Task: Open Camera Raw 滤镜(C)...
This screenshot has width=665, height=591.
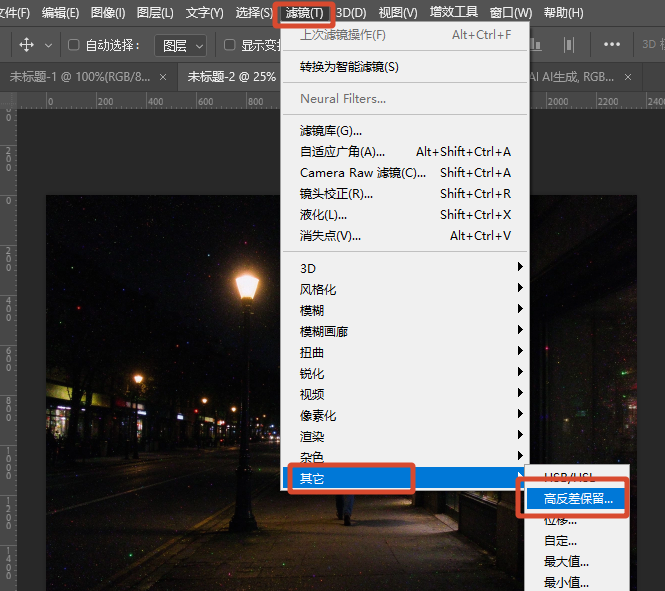Action: pos(405,173)
